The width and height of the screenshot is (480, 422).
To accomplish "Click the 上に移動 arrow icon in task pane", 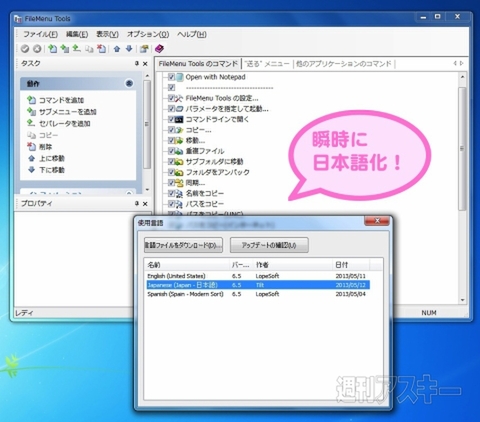I will (x=32, y=158).
